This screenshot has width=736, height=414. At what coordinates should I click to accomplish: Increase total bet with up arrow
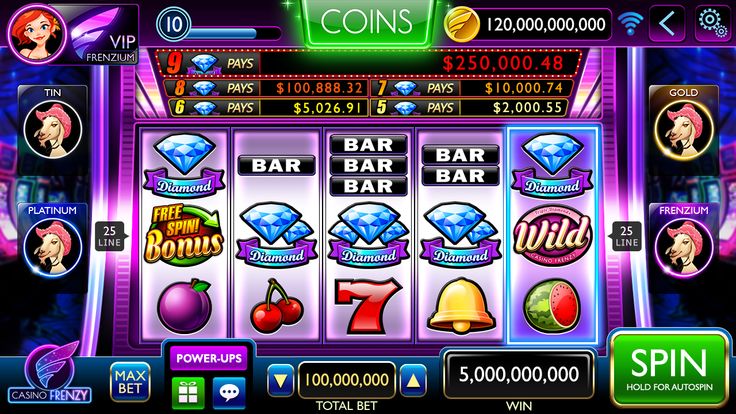[413, 381]
